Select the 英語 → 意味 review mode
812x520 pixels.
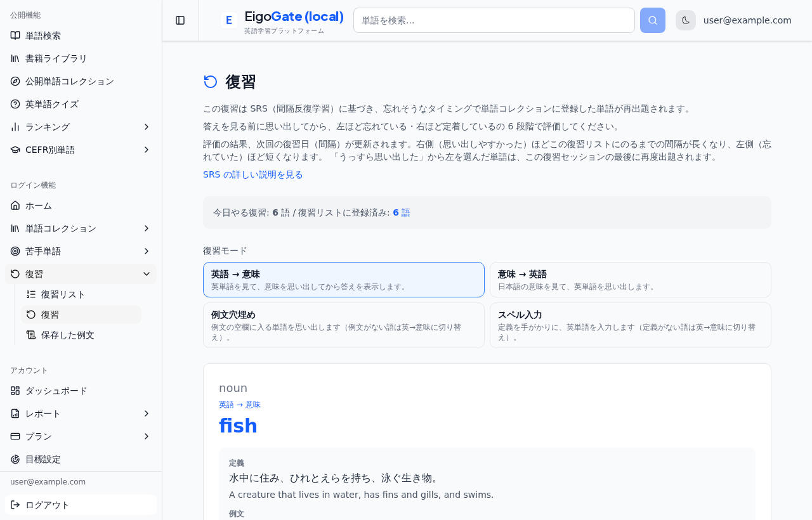click(x=344, y=280)
